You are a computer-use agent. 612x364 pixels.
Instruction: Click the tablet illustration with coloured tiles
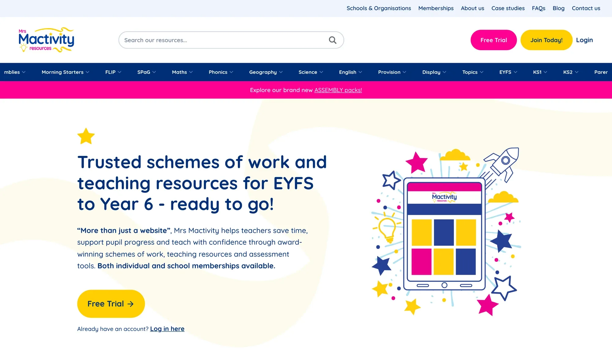pos(444,234)
